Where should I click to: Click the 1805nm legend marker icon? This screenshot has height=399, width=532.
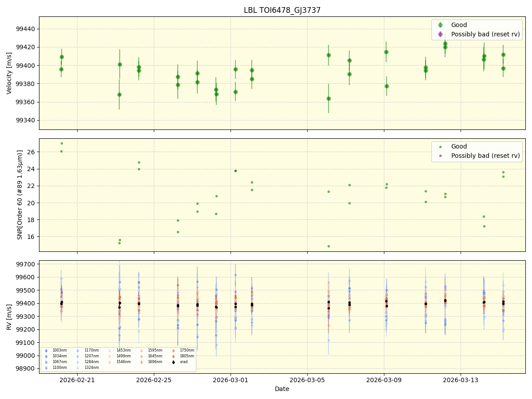pyautogui.click(x=173, y=356)
